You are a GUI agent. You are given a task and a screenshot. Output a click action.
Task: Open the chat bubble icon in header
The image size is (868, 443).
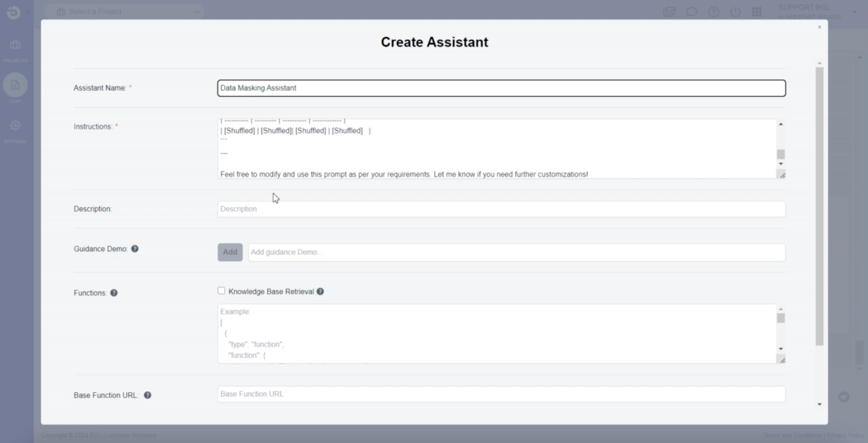pyautogui.click(x=691, y=12)
